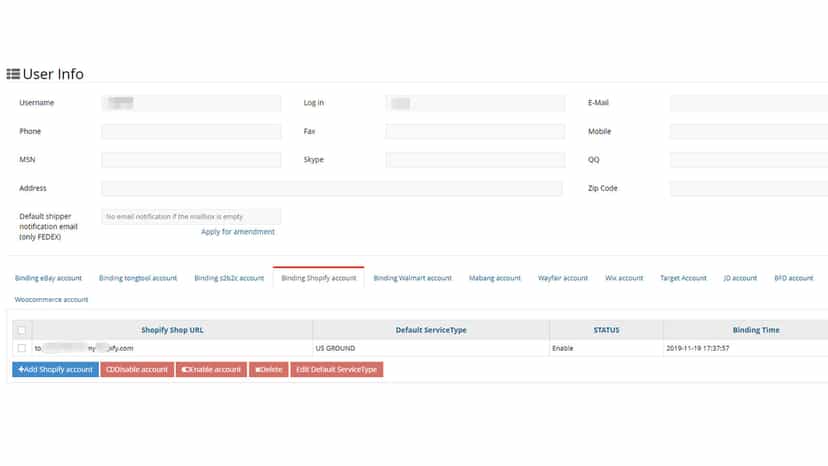Open the Binding s2b2c account tab

click(229, 278)
